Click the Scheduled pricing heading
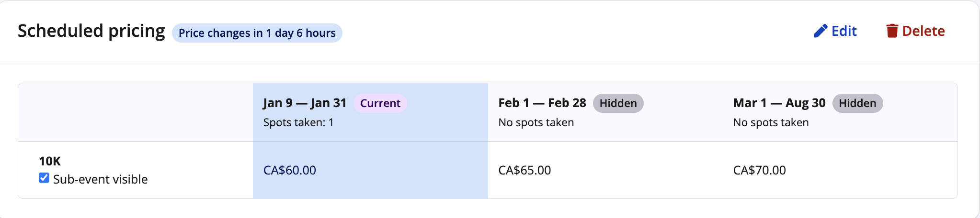The width and height of the screenshot is (980, 218). coord(91,31)
